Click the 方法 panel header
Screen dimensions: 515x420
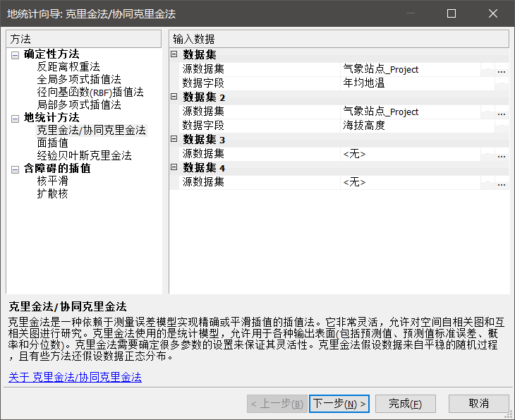click(84, 39)
